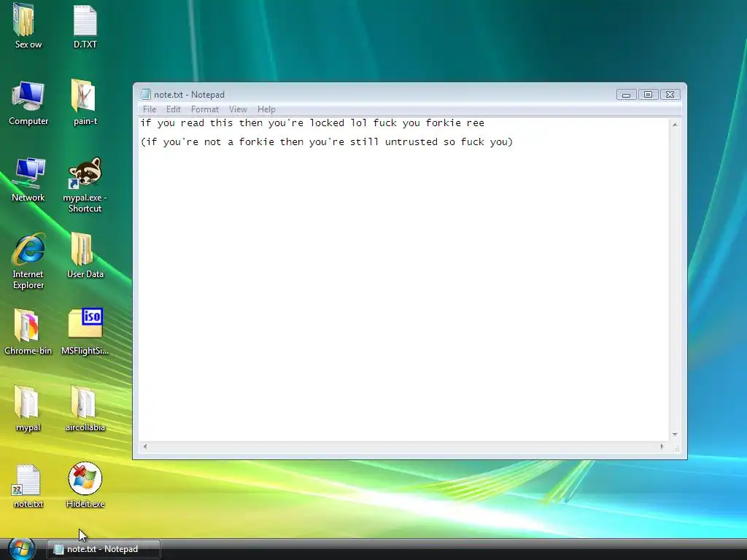This screenshot has width=747, height=560.
Task: Click the 'note.txt - Notepad' window title
Action: (x=189, y=95)
